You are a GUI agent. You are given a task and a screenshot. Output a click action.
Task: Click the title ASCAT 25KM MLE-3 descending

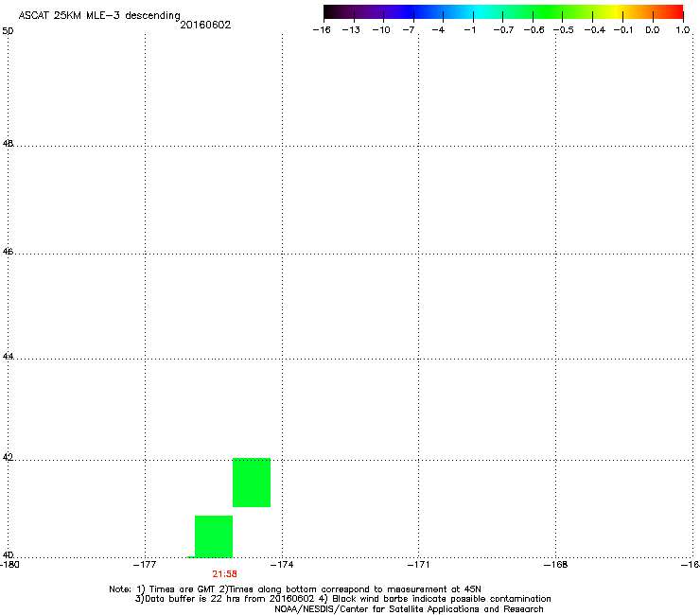click(x=99, y=16)
